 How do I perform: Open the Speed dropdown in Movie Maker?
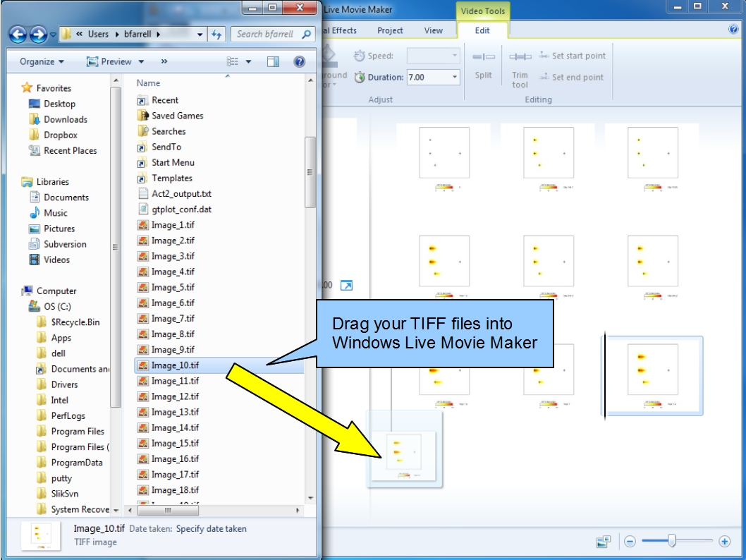454,56
